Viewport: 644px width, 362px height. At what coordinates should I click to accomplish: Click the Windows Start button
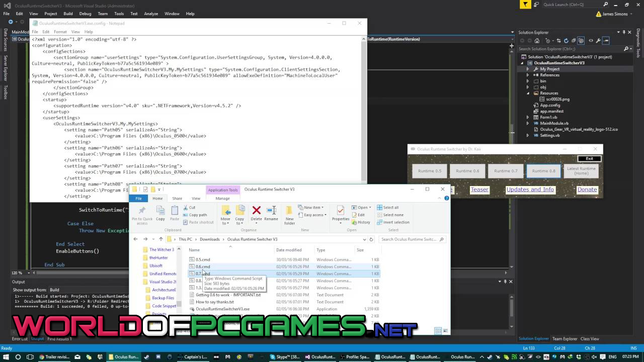6,357
